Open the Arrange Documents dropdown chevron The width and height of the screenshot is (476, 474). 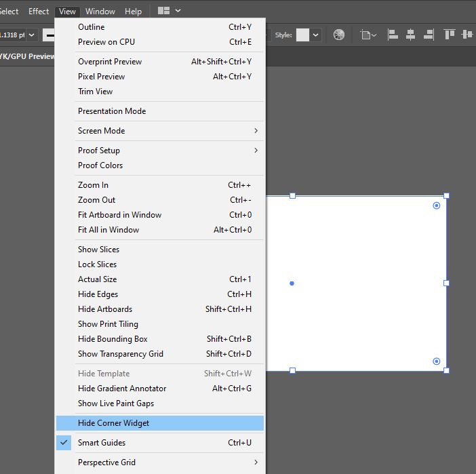[x=178, y=11]
